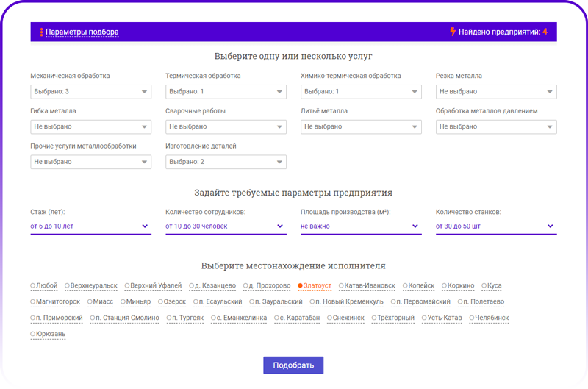
Task: Expand the Химико-термическая обработка dropdown
Action: tap(361, 91)
